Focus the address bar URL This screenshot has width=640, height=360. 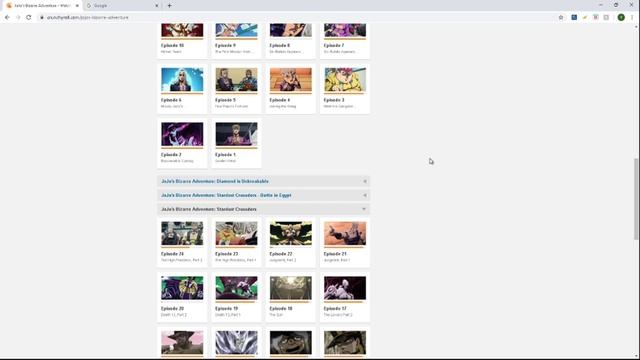(87, 18)
